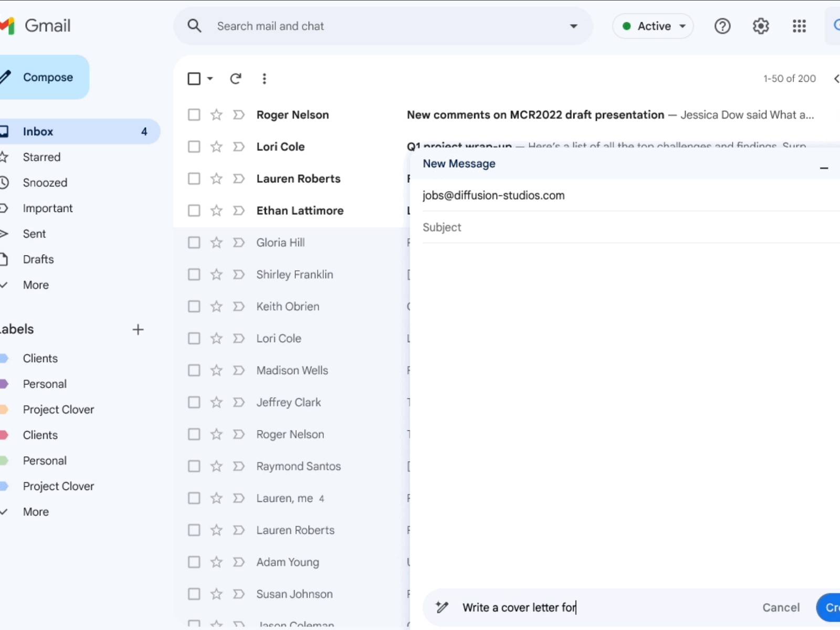Screen dimensions: 840x630
Task: Open the select-all dropdown arrow
Action: pos(210,79)
